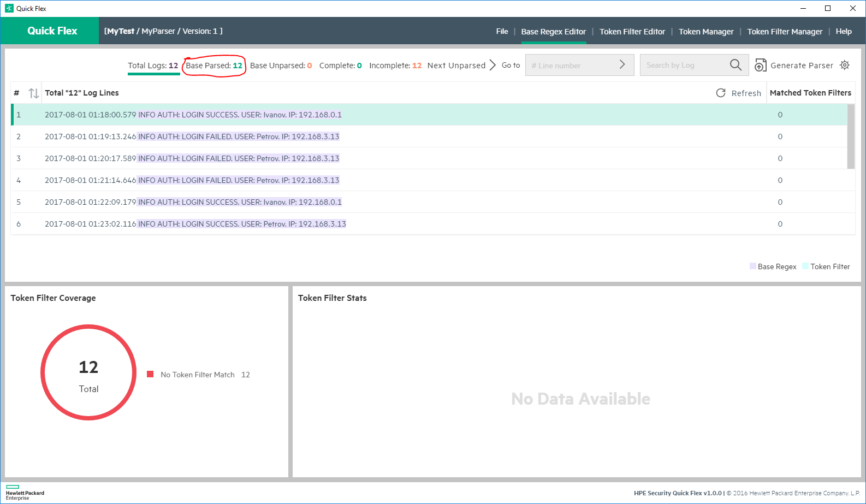Click the Quick Flex title bar icon
Image resolution: width=866 pixels, height=504 pixels.
tap(9, 8)
